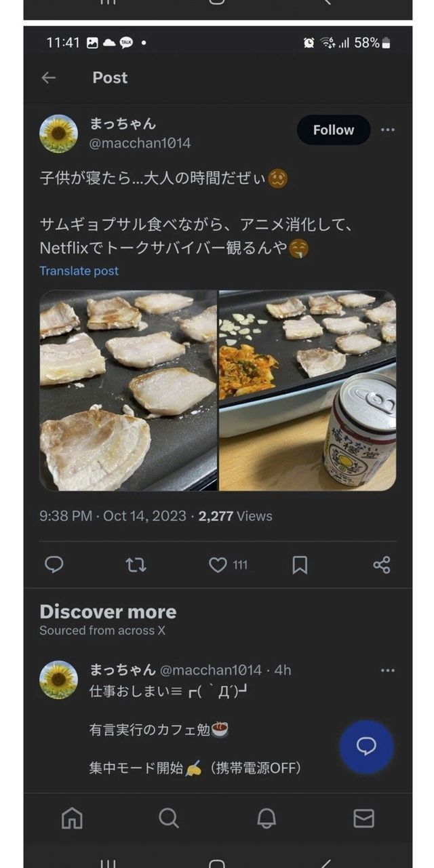Open the Notifications bell tab
The image size is (434, 868).
coord(267,818)
